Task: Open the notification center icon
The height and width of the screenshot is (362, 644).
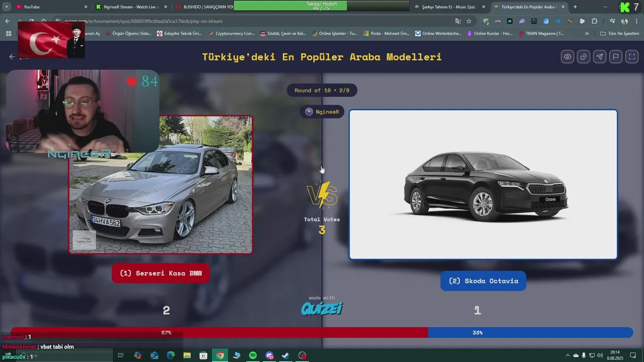Action: click(633, 355)
